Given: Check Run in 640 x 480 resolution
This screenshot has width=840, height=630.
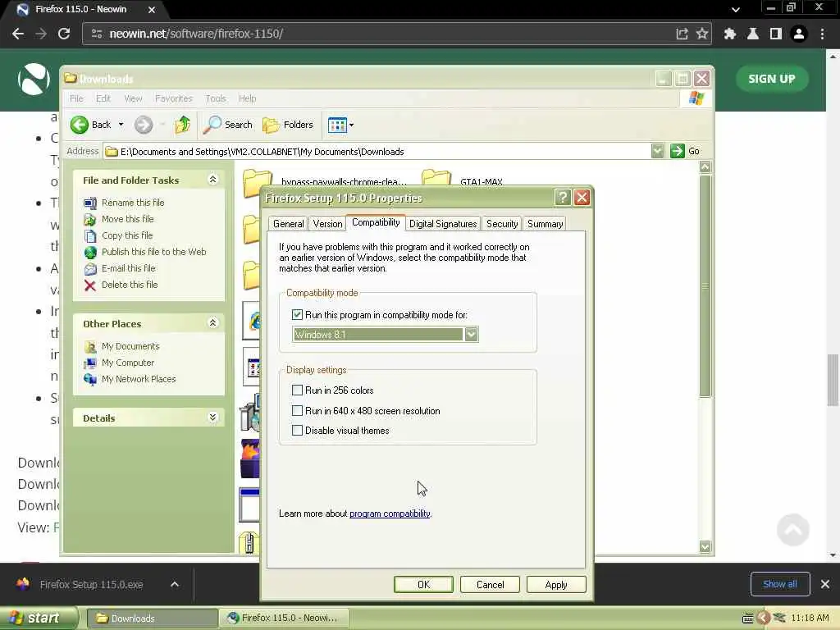Looking at the screenshot, I should pos(297,410).
